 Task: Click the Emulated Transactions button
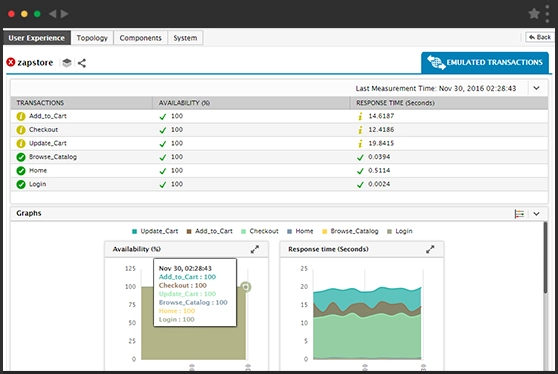485,63
